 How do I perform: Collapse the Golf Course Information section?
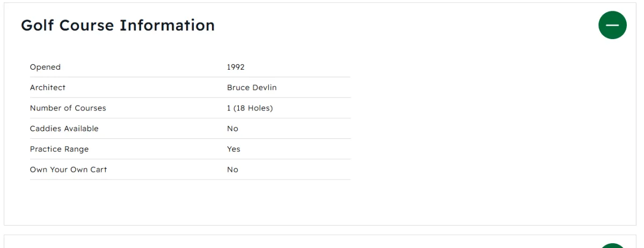coord(612,25)
